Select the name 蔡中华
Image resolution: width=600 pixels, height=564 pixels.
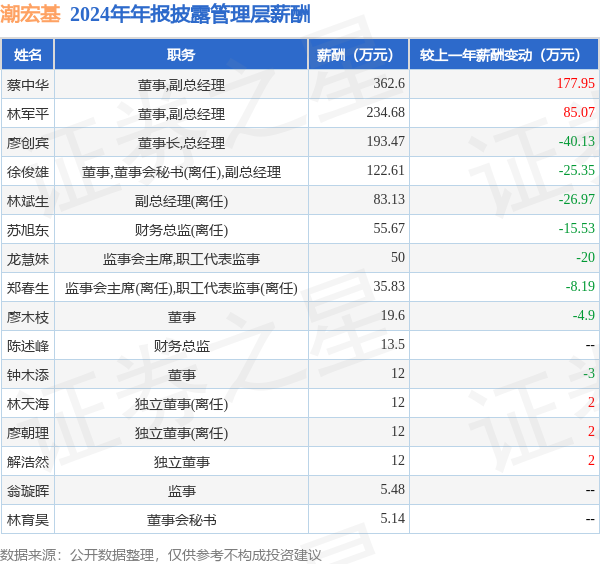[x=28, y=85]
